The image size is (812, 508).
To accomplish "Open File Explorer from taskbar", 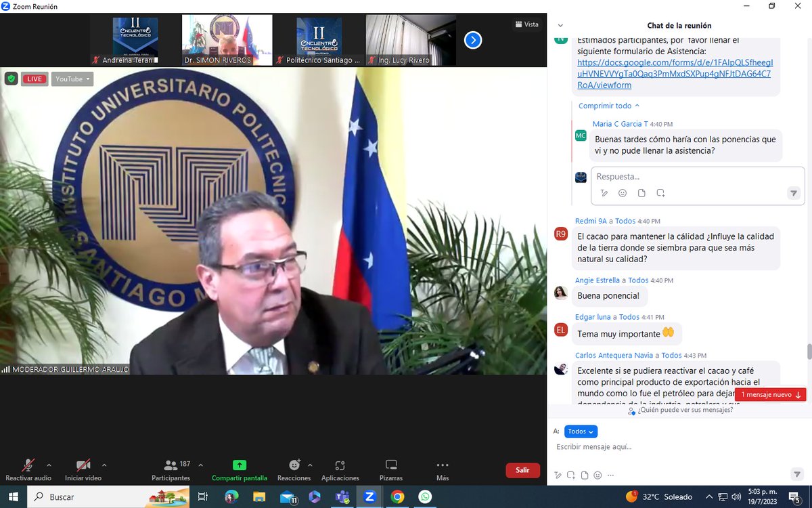I will click(x=260, y=496).
